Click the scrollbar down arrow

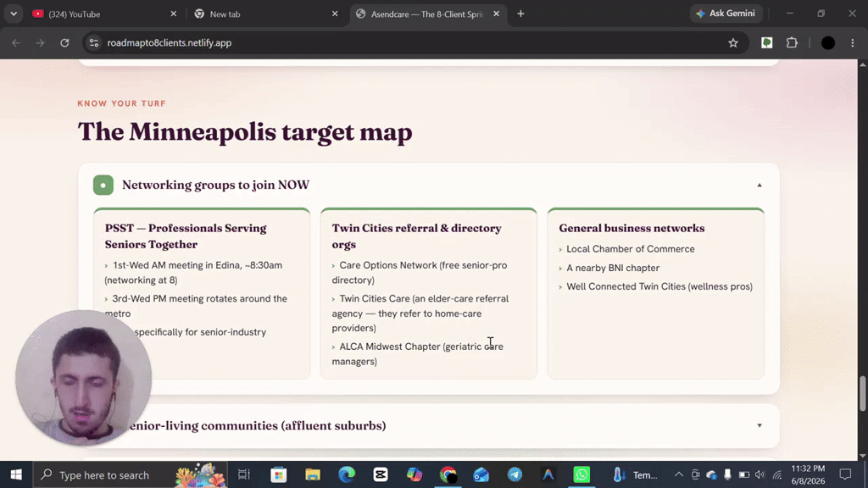(862, 456)
